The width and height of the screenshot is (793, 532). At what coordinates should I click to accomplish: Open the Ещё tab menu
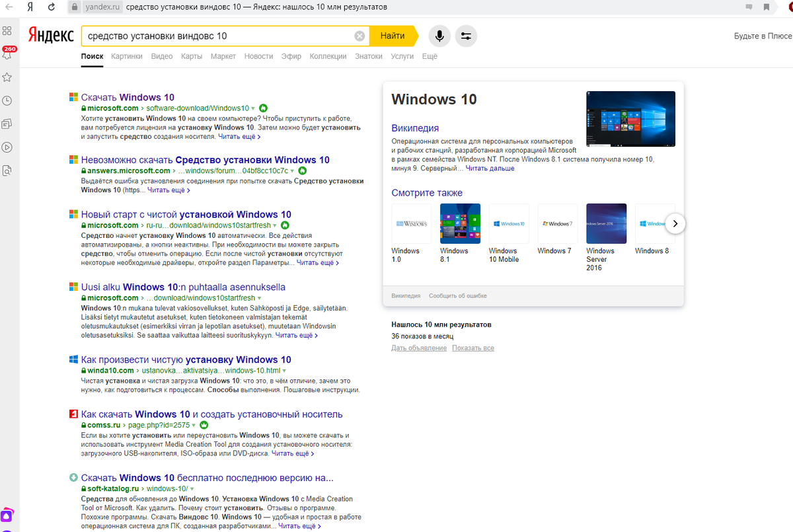(430, 57)
